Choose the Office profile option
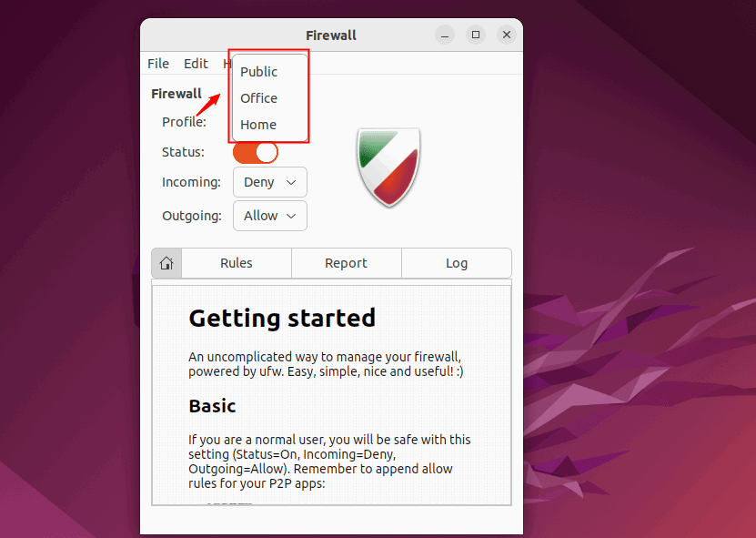 click(259, 98)
